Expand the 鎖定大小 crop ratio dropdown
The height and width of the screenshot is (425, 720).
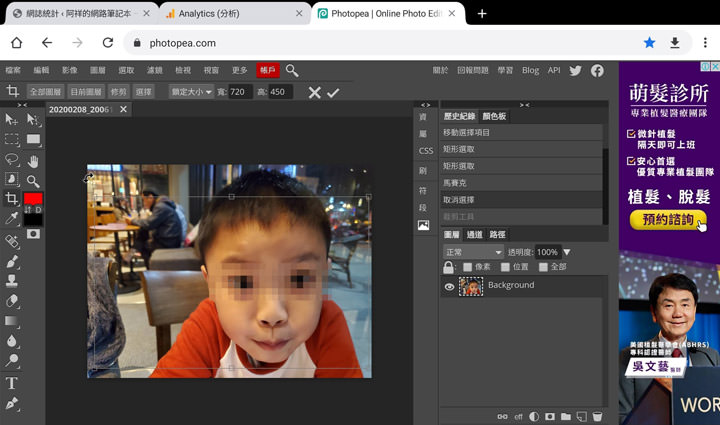tap(191, 92)
